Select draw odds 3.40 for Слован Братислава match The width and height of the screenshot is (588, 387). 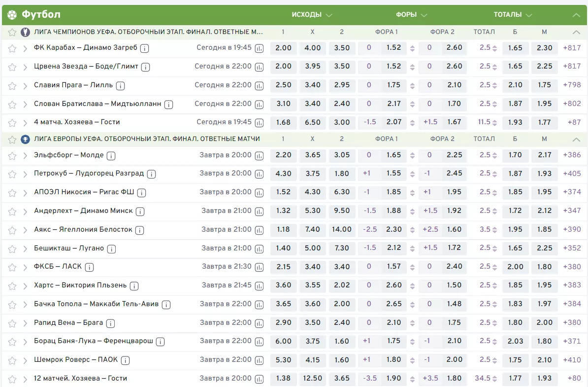(312, 104)
